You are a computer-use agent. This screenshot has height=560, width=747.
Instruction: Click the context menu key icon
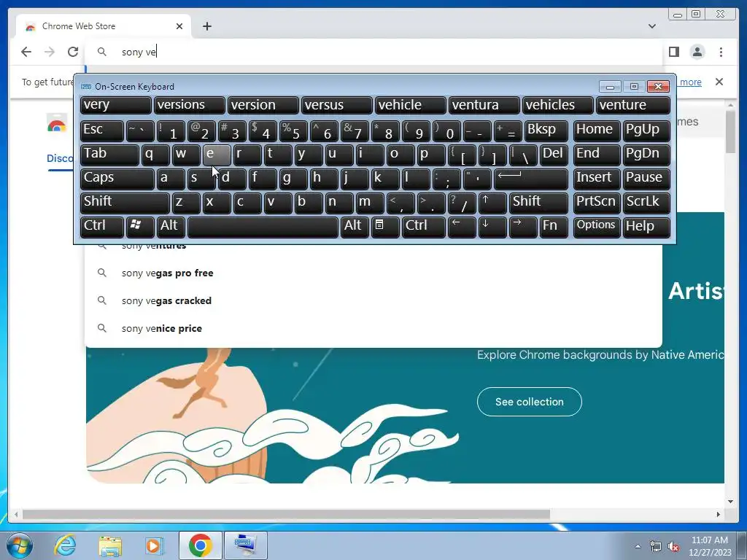pyautogui.click(x=385, y=227)
